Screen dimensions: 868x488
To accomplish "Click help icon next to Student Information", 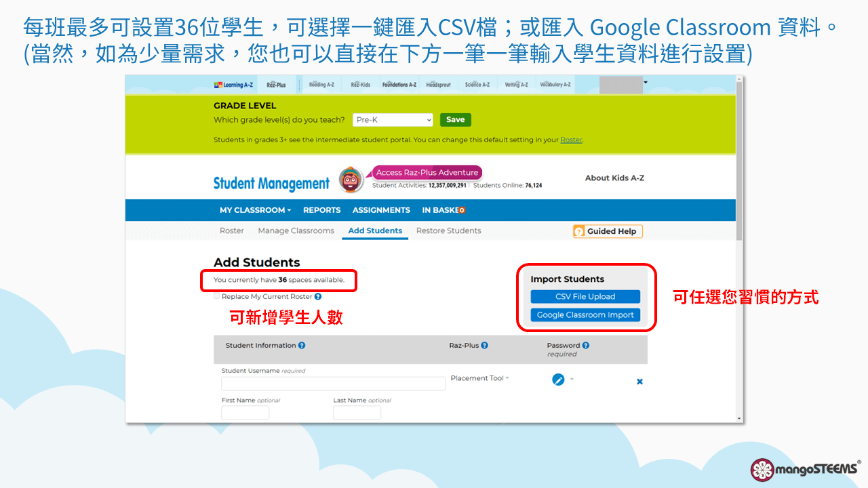I will point(302,346).
